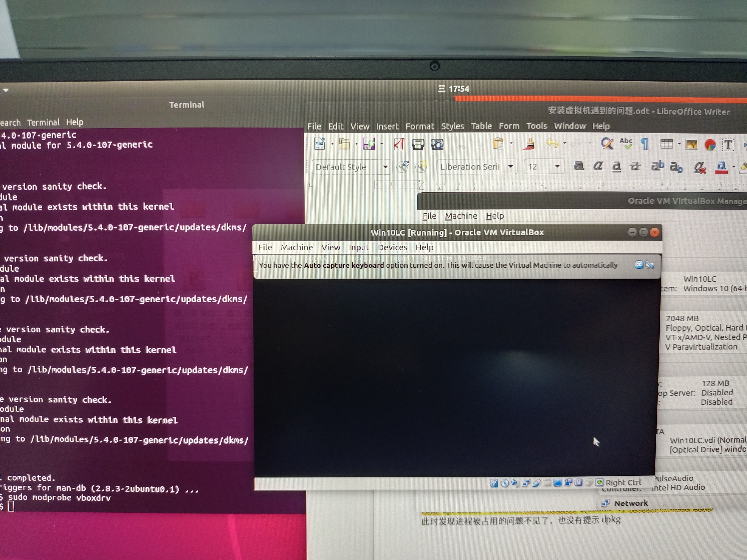This screenshot has height=560, width=747.
Task: Click the network indicator in VM status bar
Action: tap(526, 483)
